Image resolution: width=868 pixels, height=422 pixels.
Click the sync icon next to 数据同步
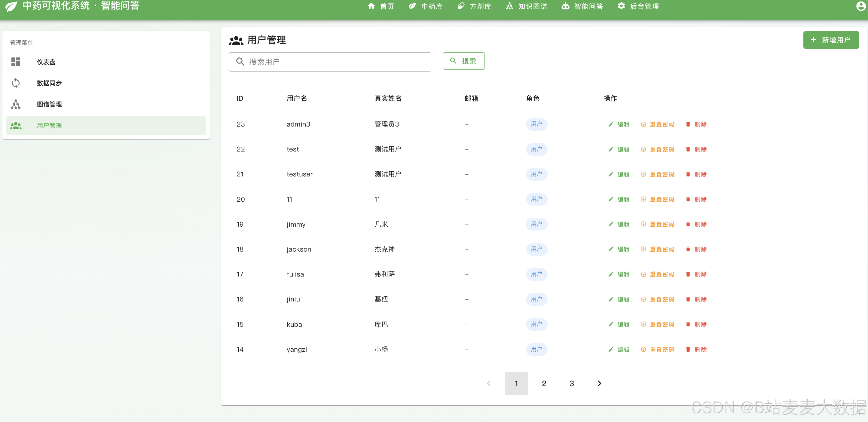(16, 83)
